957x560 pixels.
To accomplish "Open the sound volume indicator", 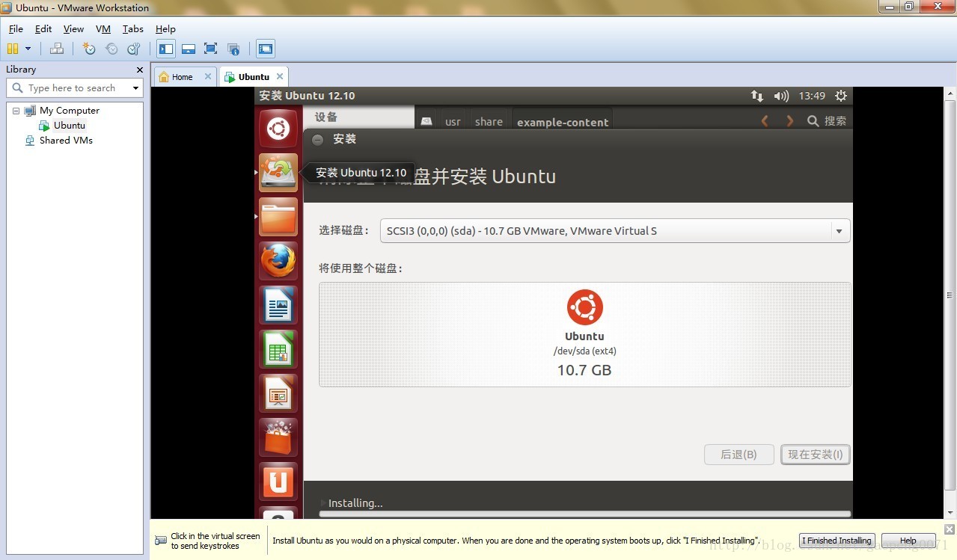I will 781,96.
